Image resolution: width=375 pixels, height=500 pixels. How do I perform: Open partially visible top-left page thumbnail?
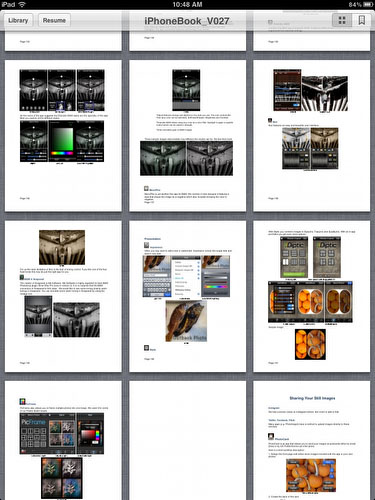pyautogui.click(x=63, y=41)
